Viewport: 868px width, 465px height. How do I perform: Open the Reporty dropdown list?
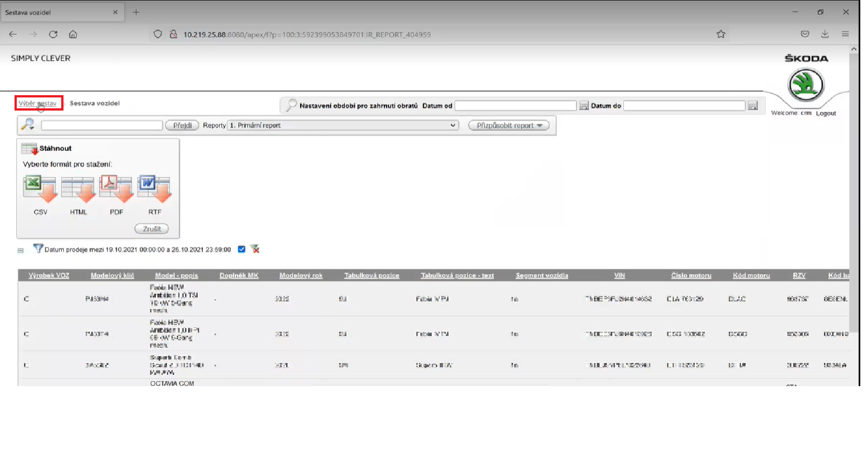tap(343, 126)
